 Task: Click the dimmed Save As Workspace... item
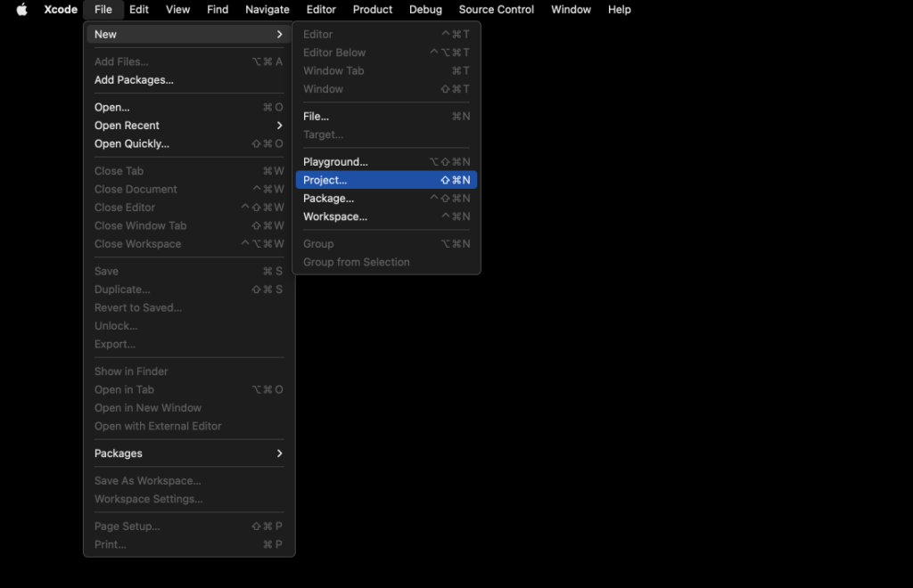tap(189, 480)
